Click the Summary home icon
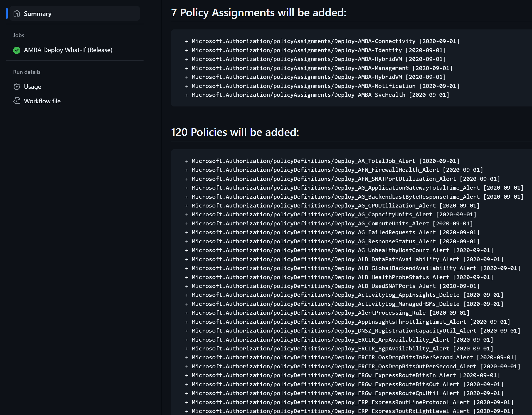The image size is (532, 415). pos(17,13)
